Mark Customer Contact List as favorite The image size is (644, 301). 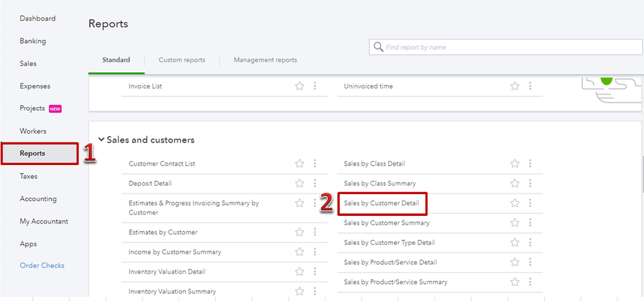pyautogui.click(x=299, y=164)
